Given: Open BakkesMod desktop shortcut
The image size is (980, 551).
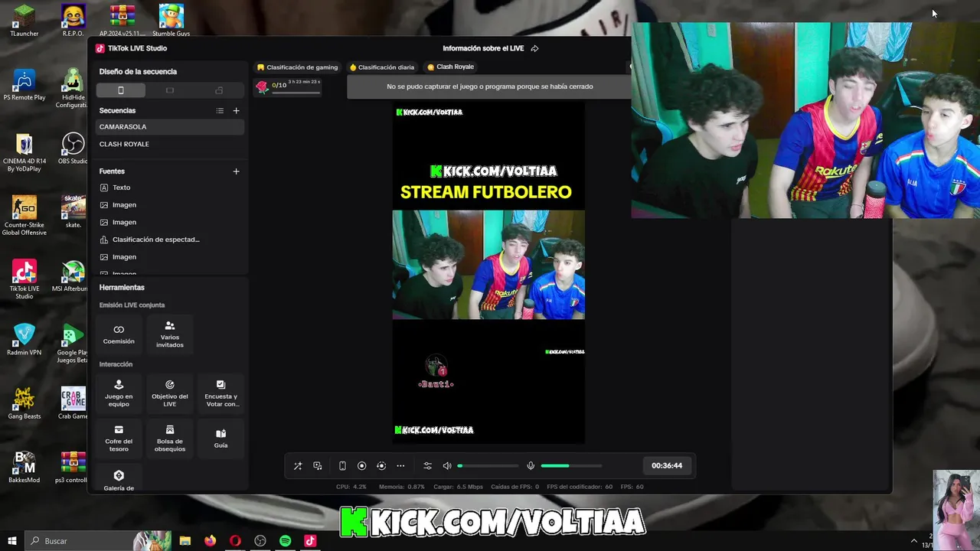Looking at the screenshot, I should [24, 468].
